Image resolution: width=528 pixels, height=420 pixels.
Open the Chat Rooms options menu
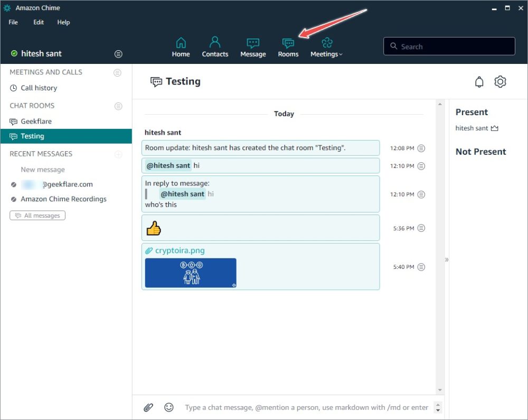click(x=118, y=106)
